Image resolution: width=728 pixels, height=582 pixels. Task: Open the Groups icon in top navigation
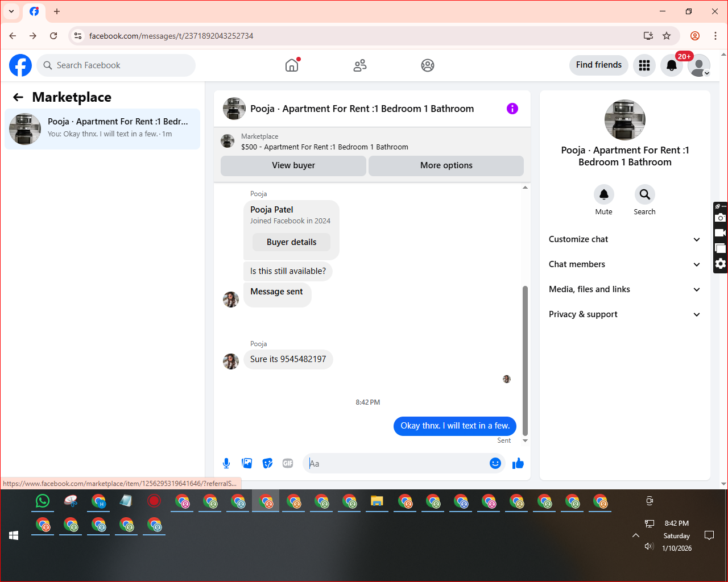tap(428, 65)
